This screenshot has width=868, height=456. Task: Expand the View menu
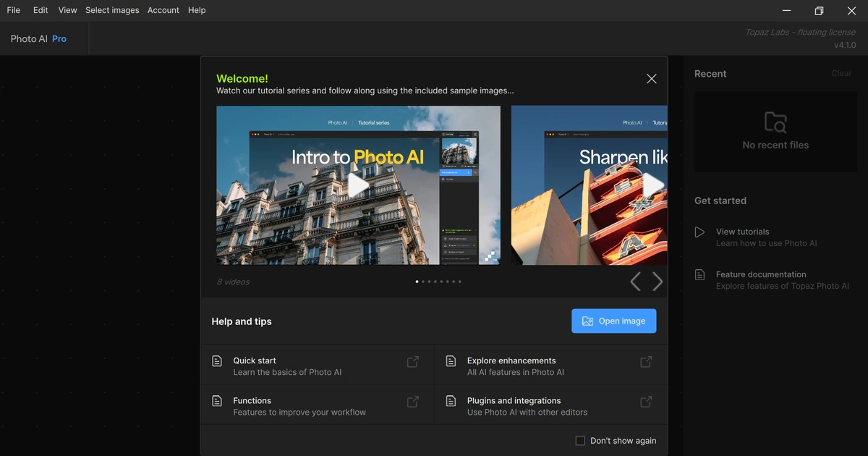67,10
